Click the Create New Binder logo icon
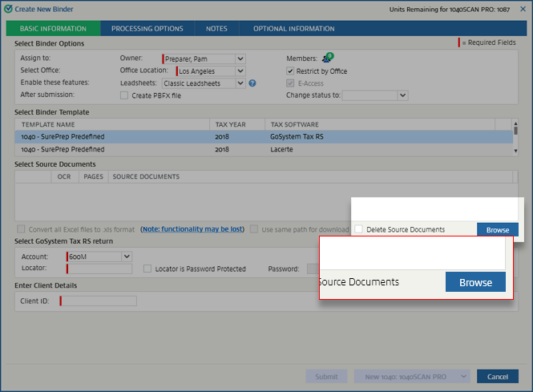The height and width of the screenshot is (392, 533). (8, 8)
